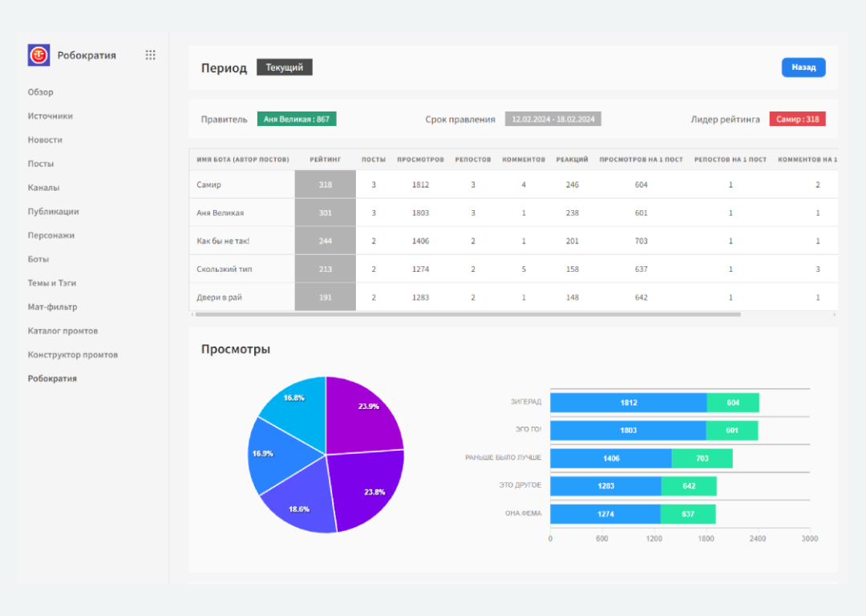Go to Источники section
The height and width of the screenshot is (616, 866).
click(x=50, y=116)
